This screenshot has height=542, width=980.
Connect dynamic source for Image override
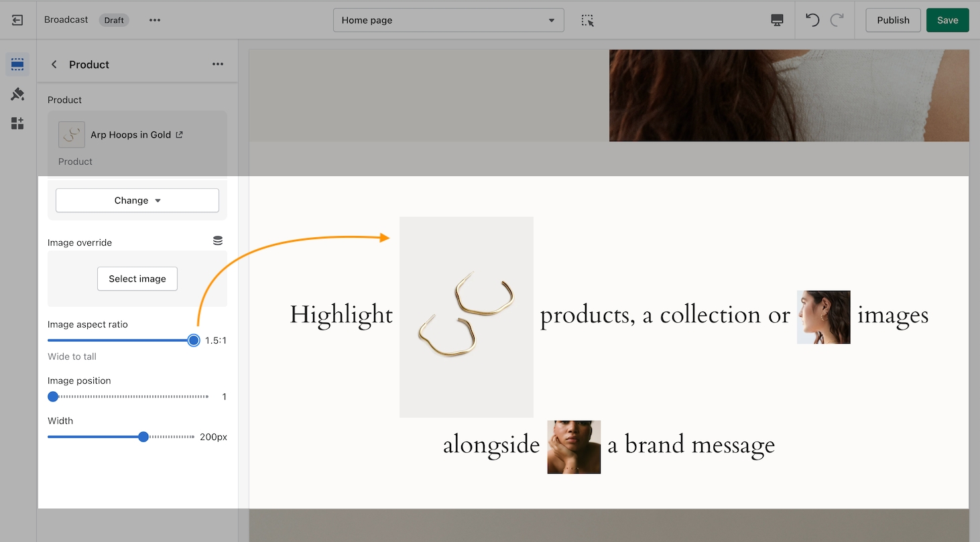[x=218, y=241]
